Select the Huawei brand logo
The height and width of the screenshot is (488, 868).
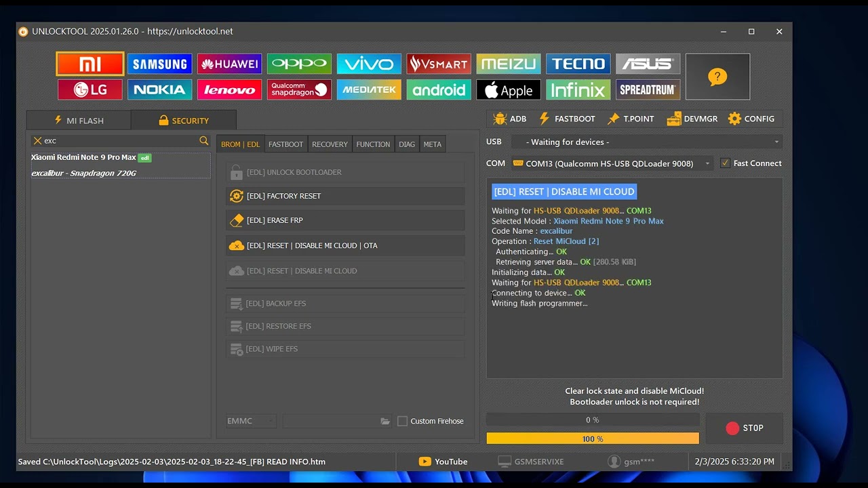pyautogui.click(x=229, y=64)
